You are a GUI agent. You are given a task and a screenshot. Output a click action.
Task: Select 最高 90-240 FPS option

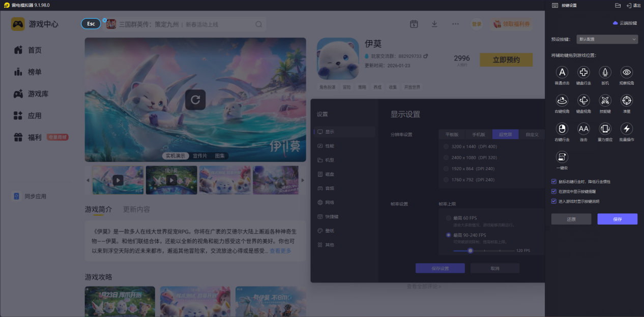pos(448,235)
